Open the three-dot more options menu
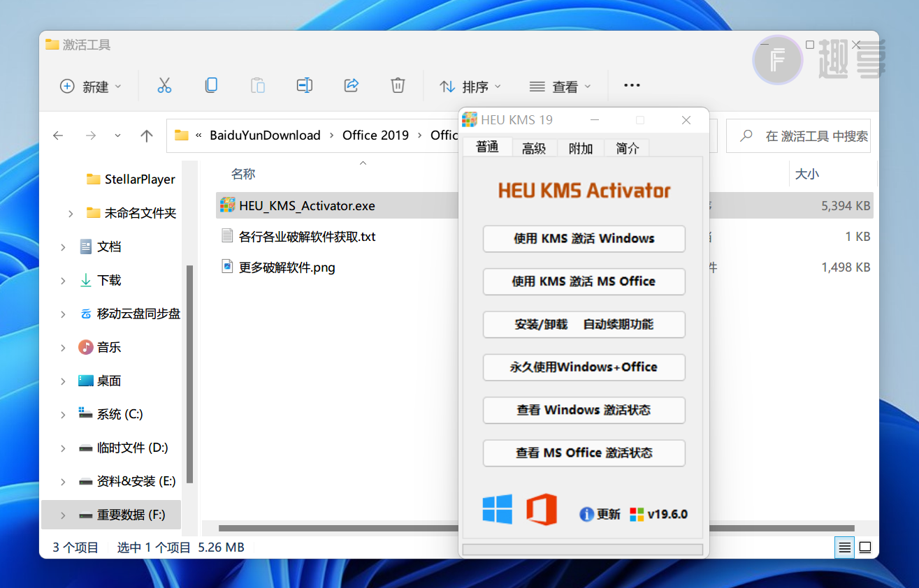919x588 pixels. pos(632,86)
